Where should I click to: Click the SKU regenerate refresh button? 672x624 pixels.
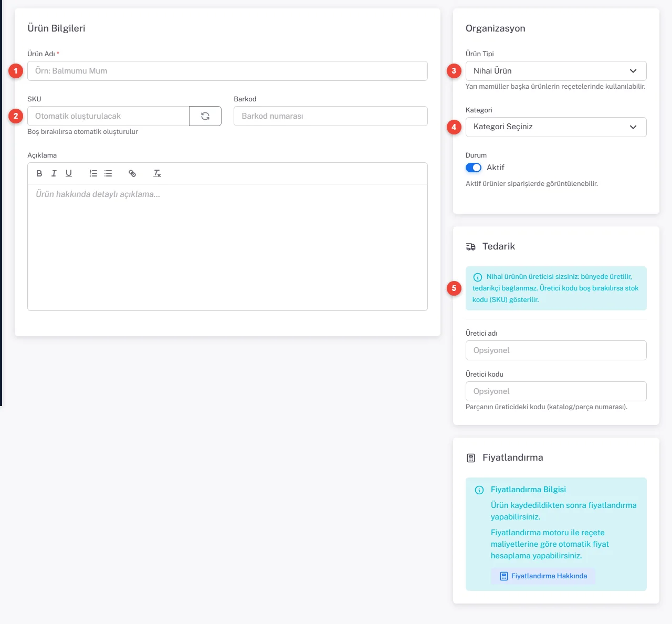205,116
